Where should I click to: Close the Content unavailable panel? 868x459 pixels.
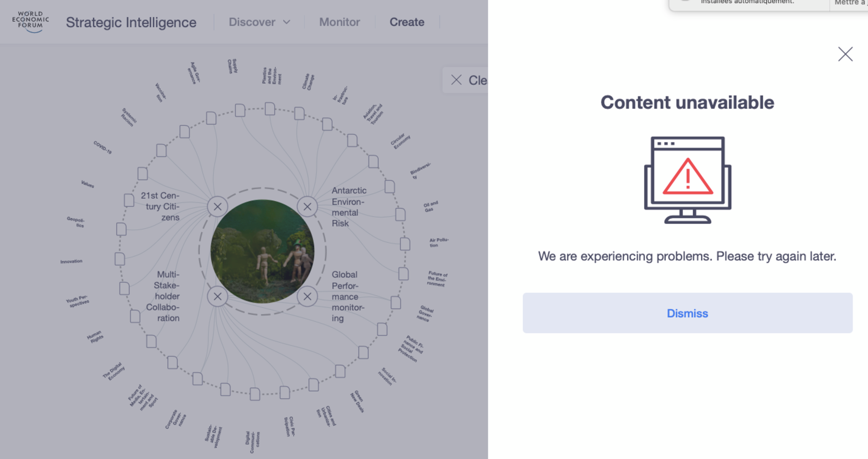pyautogui.click(x=845, y=54)
